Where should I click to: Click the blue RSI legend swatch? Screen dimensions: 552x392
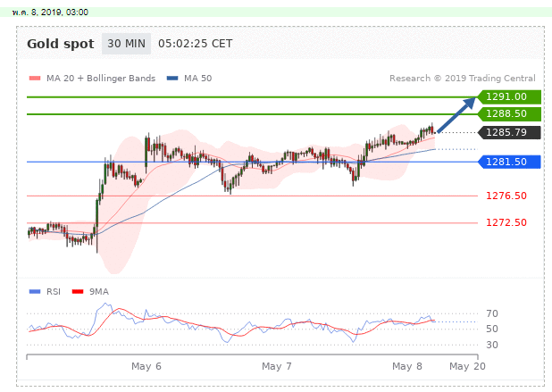(x=35, y=292)
